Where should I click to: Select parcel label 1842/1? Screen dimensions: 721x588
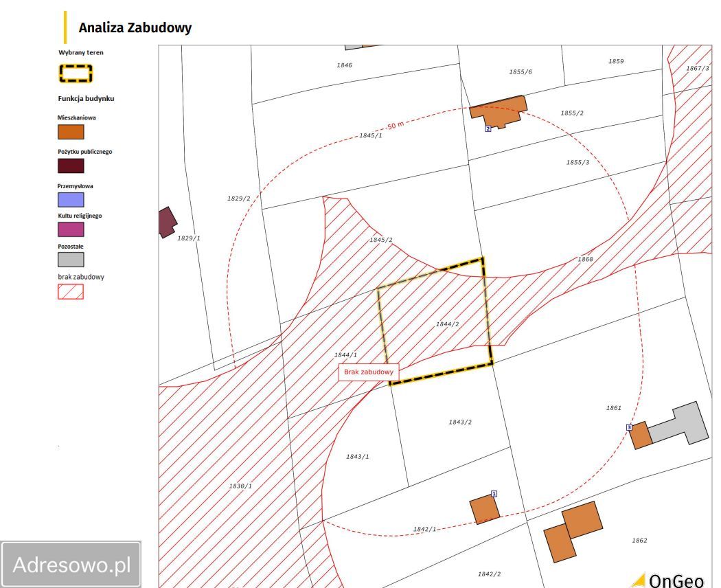coord(425,530)
